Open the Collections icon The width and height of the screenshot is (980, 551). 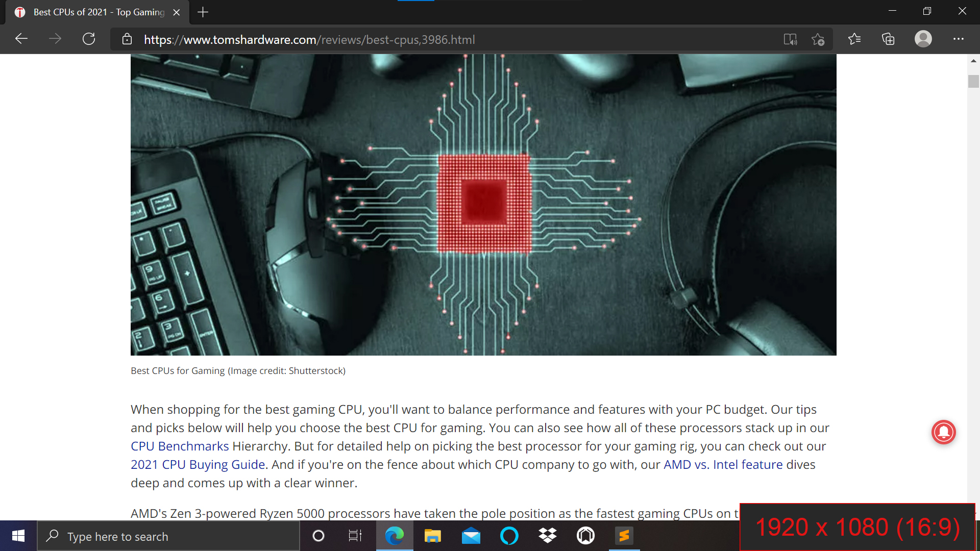(x=888, y=39)
